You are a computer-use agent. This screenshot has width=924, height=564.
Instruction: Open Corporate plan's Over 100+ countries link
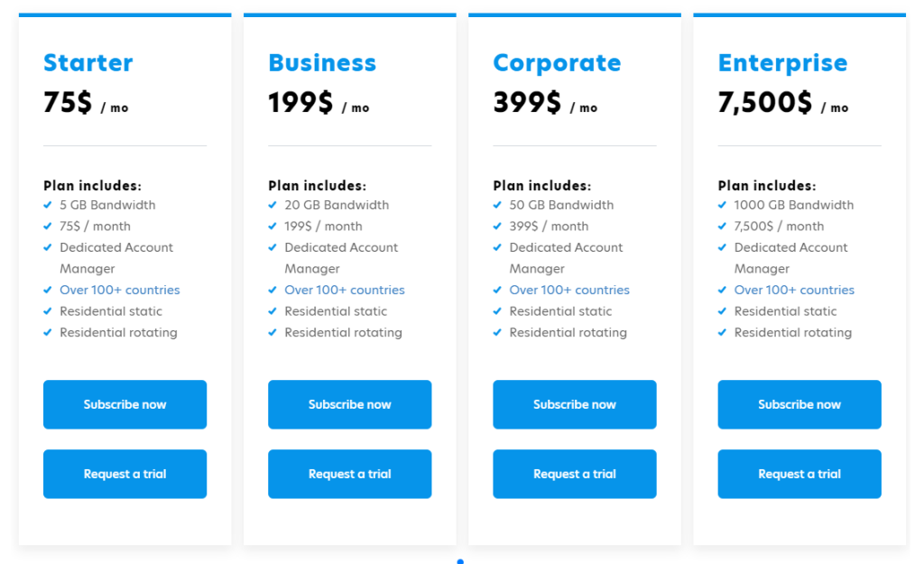(569, 290)
